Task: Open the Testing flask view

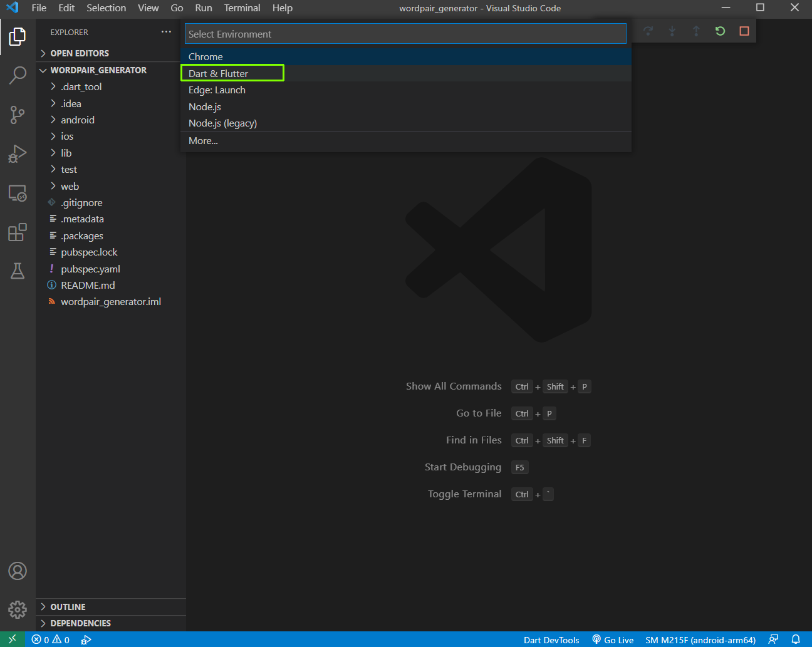Action: [x=18, y=271]
